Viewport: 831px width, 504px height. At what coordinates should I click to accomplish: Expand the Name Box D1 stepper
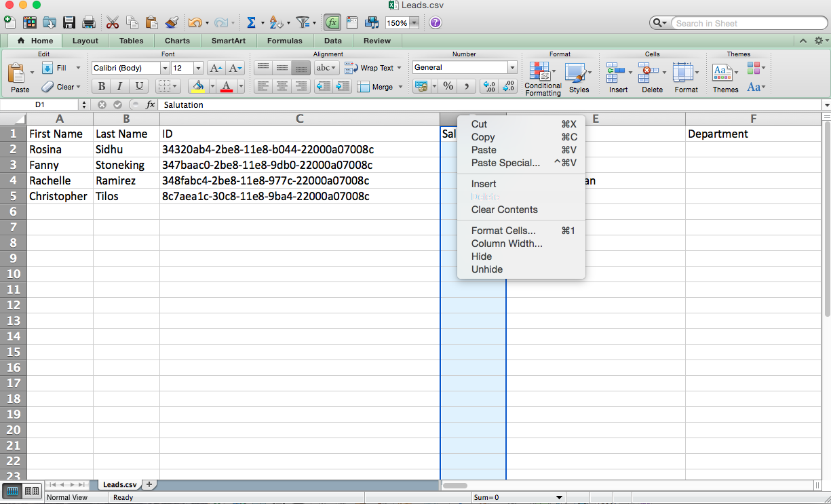coord(84,105)
